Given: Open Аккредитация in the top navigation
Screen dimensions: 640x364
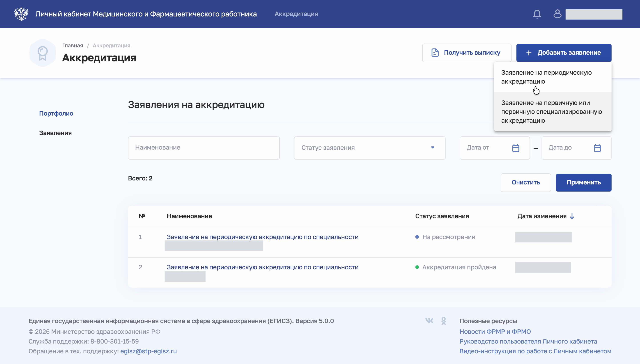Looking at the screenshot, I should click(x=296, y=14).
